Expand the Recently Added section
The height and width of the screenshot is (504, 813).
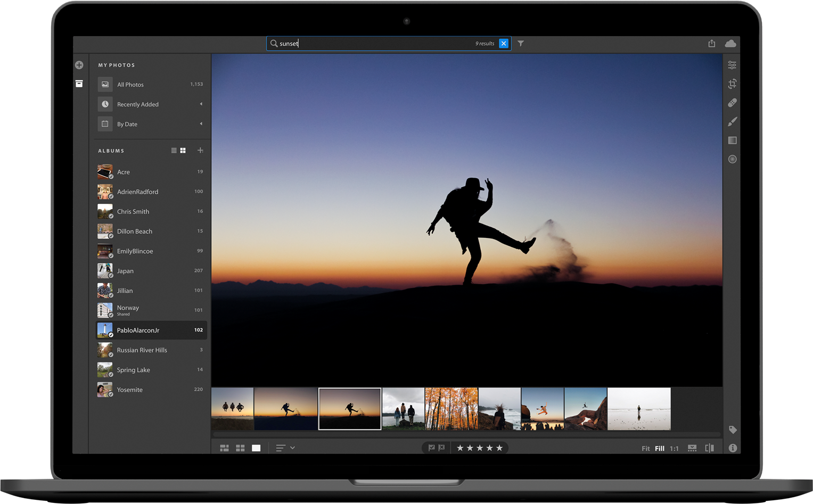201,104
